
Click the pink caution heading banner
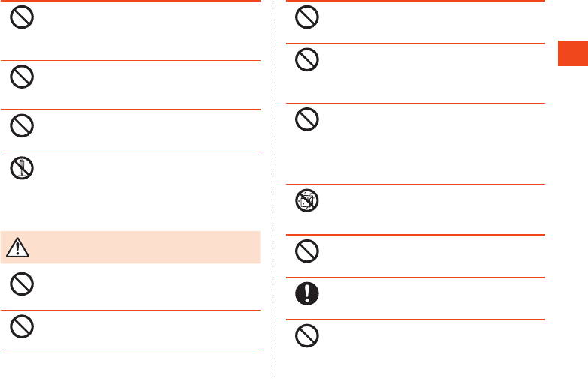[x=131, y=248]
